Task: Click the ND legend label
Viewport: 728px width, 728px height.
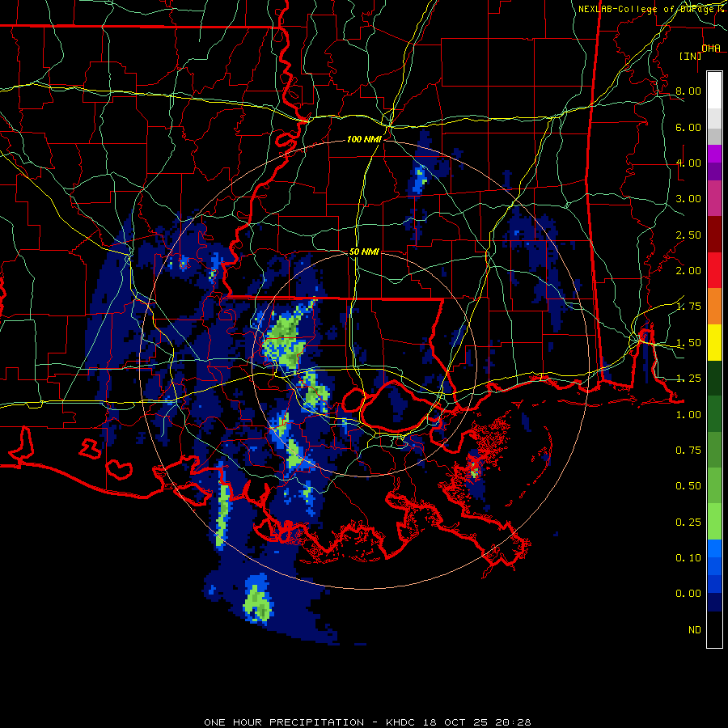Action: tap(695, 630)
